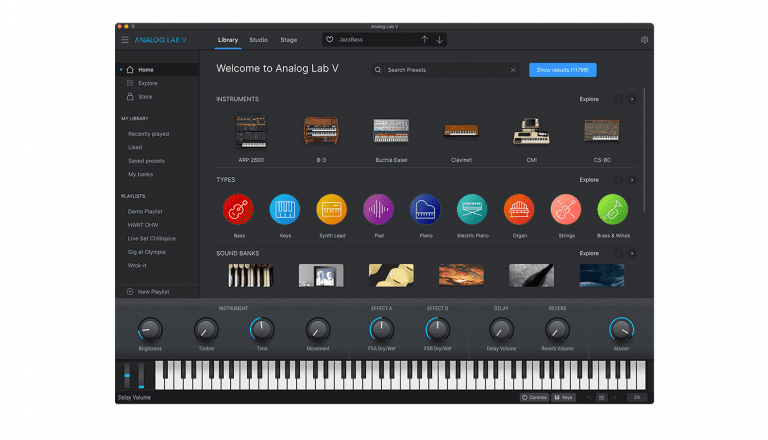Click the Brightness knob

point(150,329)
